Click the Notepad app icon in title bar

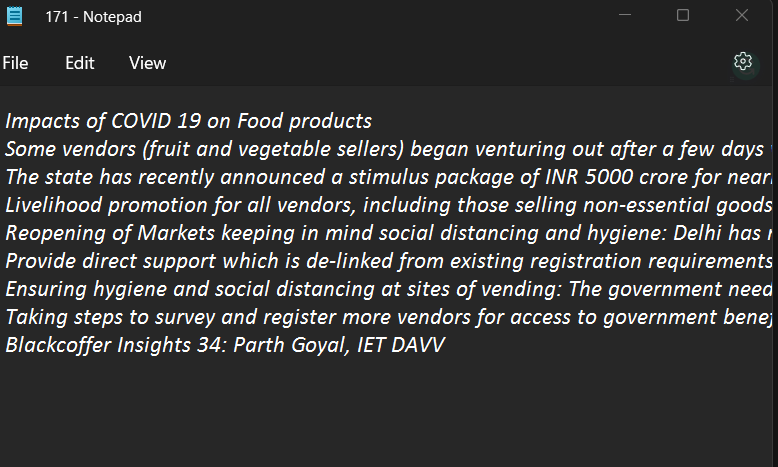(x=15, y=16)
